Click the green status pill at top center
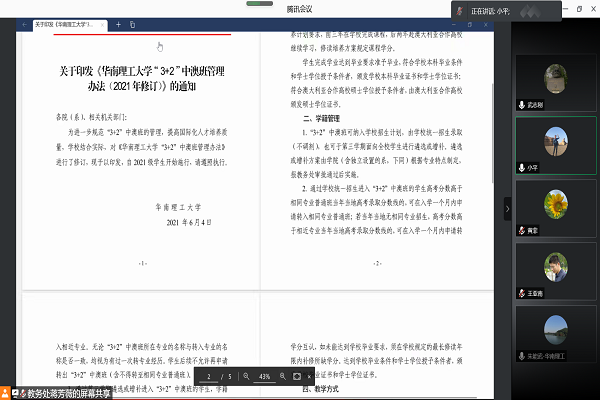This screenshot has height=400, width=600. (259, 3)
